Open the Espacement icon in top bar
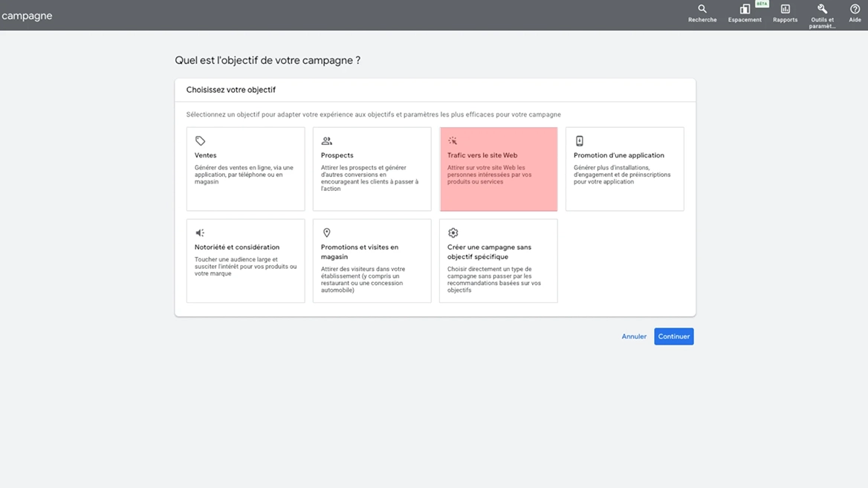The width and height of the screenshot is (868, 488). coord(745,9)
